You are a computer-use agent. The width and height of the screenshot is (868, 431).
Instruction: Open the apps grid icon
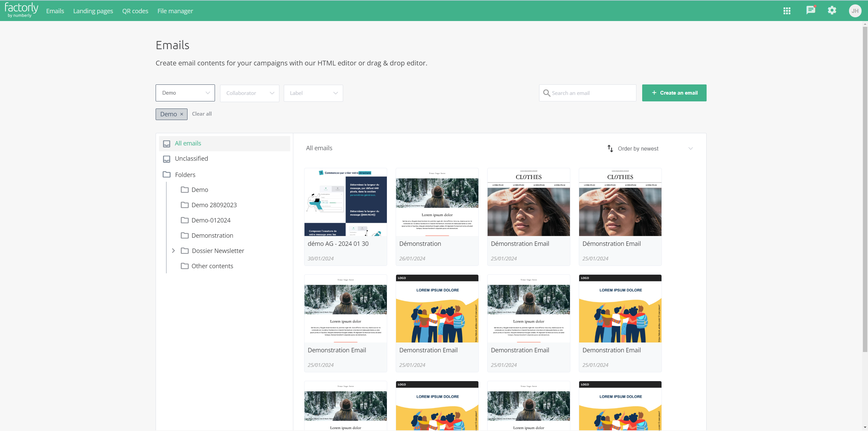[787, 11]
